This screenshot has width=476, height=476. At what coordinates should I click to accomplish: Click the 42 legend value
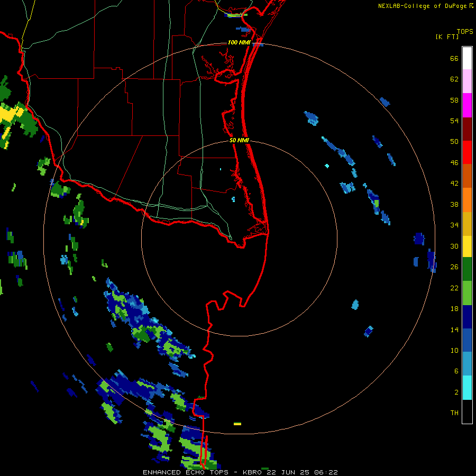tap(454, 184)
